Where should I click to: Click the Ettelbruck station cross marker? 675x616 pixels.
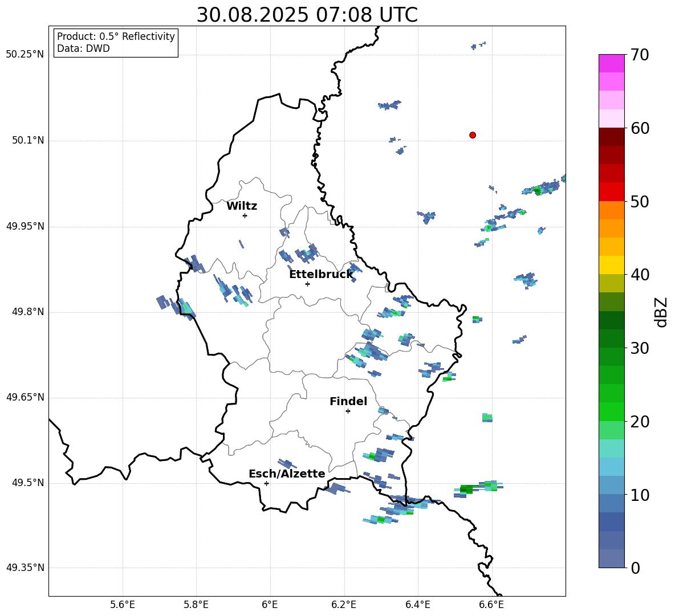tap(307, 284)
